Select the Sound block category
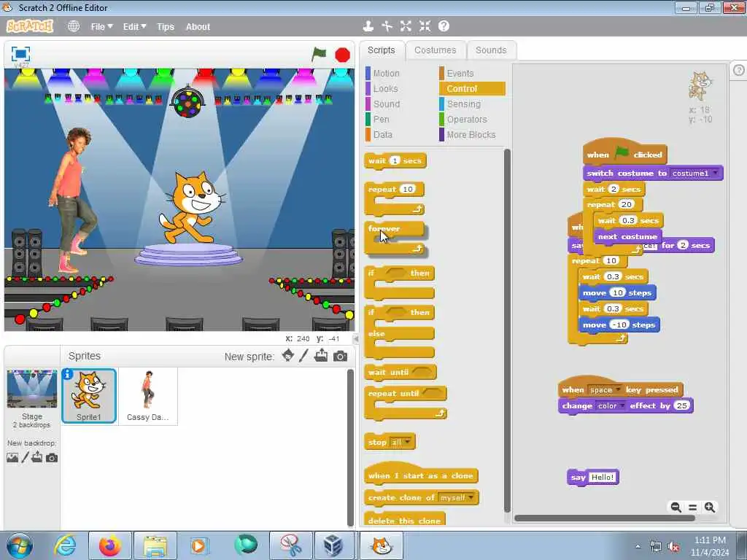This screenshot has height=560, width=747. 387,104
